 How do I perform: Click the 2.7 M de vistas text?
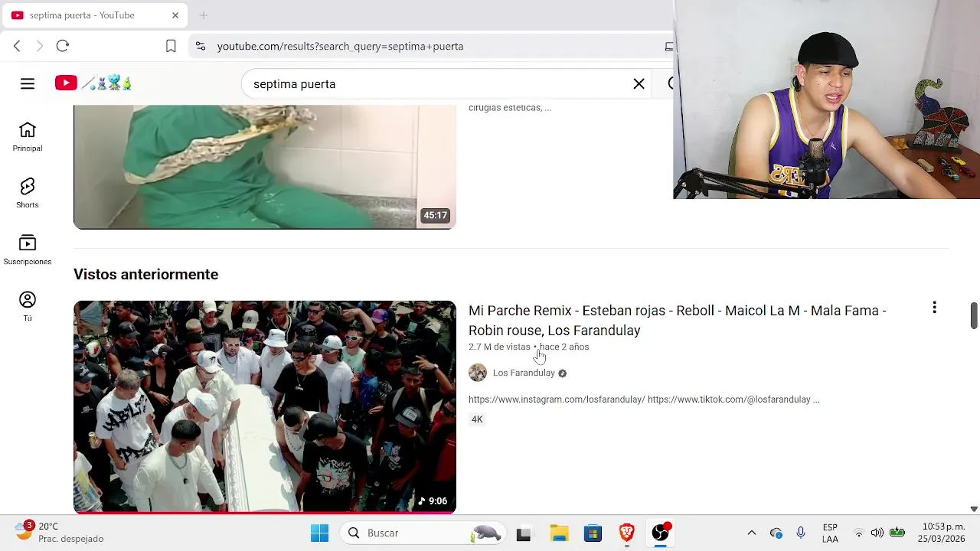point(499,347)
